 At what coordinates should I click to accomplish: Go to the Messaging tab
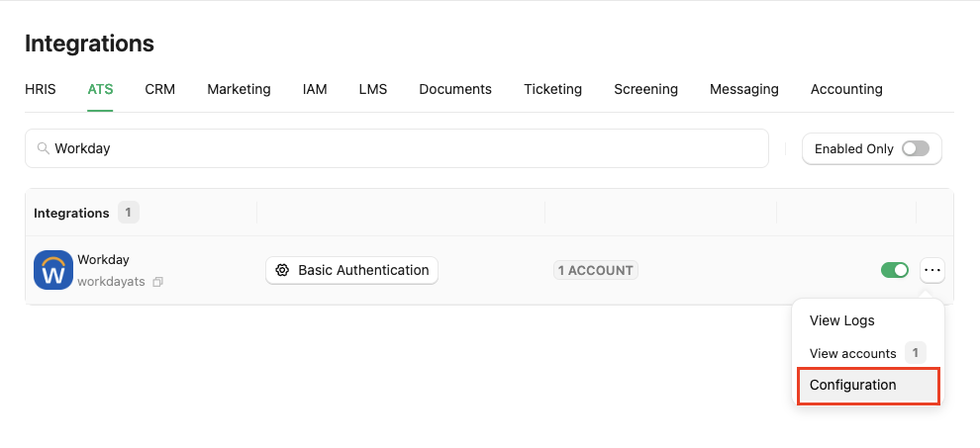point(743,89)
